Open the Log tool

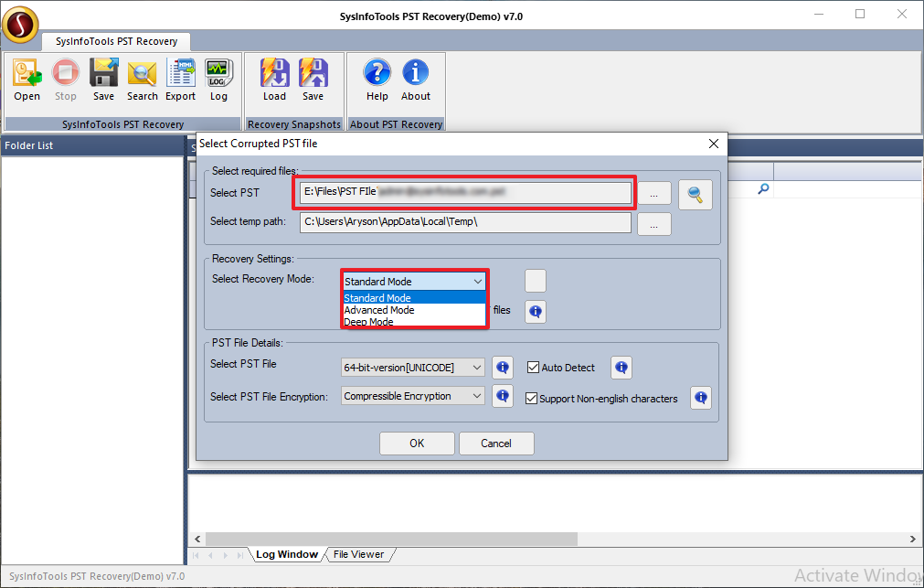(x=218, y=80)
